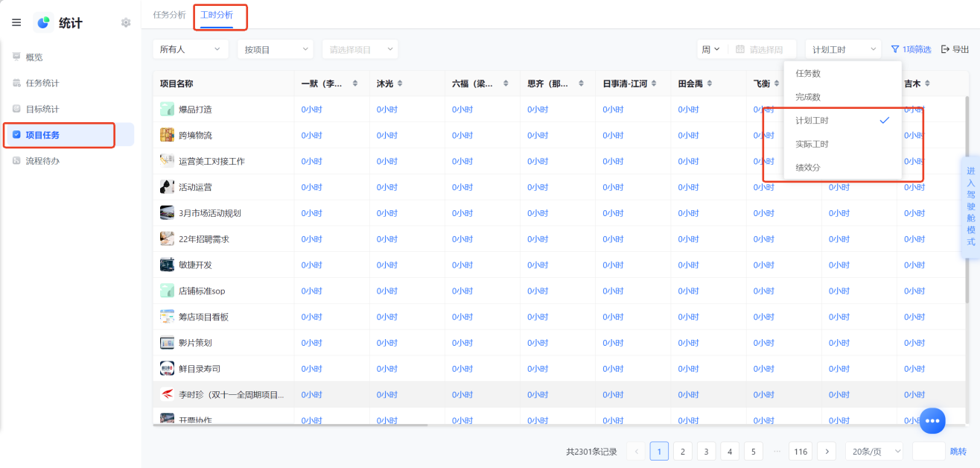Select 实际工时 in the dropdown list
This screenshot has height=468, width=980.
click(x=843, y=144)
